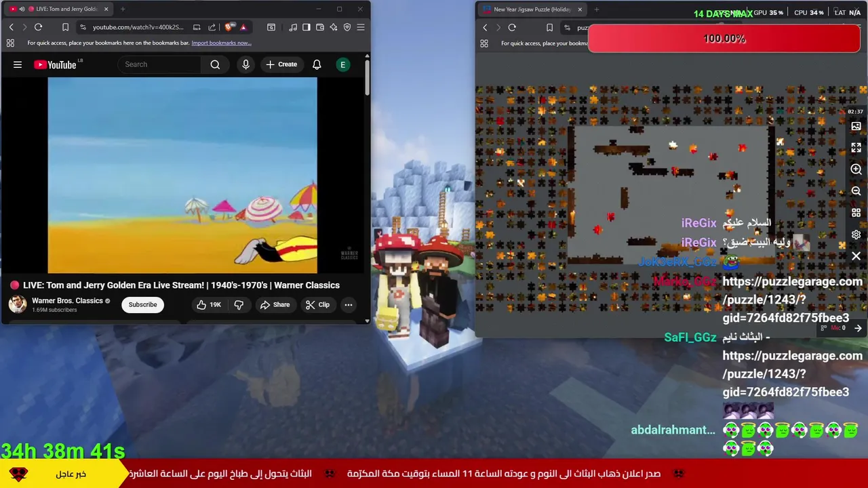Open the music note playlist toolbar icon

point(293,27)
